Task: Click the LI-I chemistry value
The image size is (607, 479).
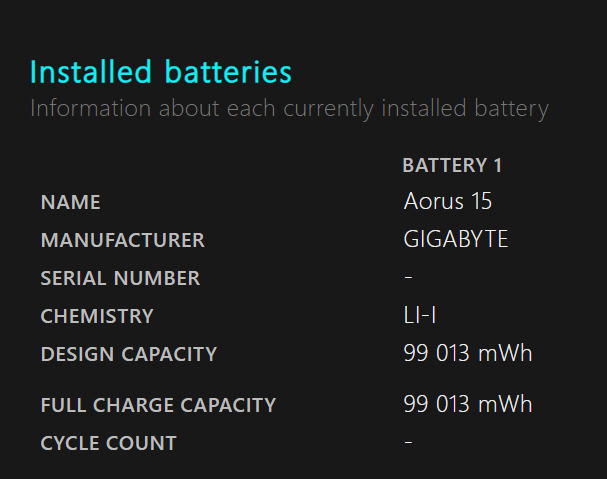Action: point(420,315)
